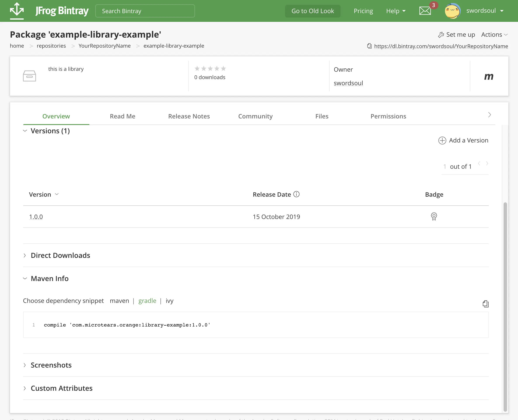Viewport: 518px width, 420px height.
Task: Click the badge icon for version 1.0.0
Action: tap(434, 216)
